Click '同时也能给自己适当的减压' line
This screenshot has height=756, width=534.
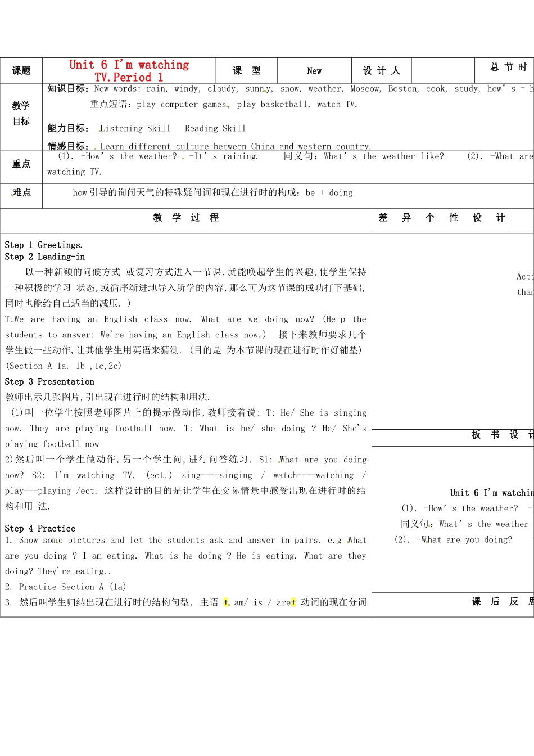(68, 303)
